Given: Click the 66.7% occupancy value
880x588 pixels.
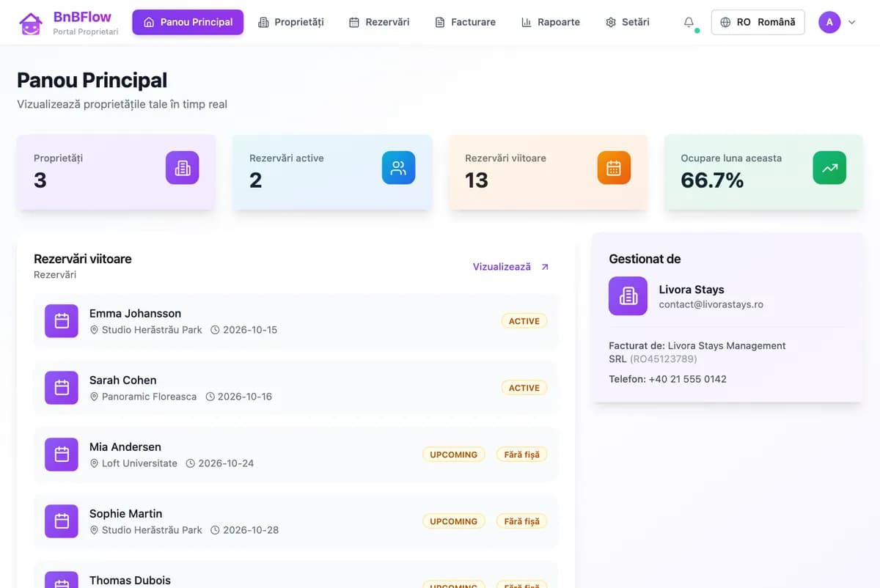Looking at the screenshot, I should 712,180.
